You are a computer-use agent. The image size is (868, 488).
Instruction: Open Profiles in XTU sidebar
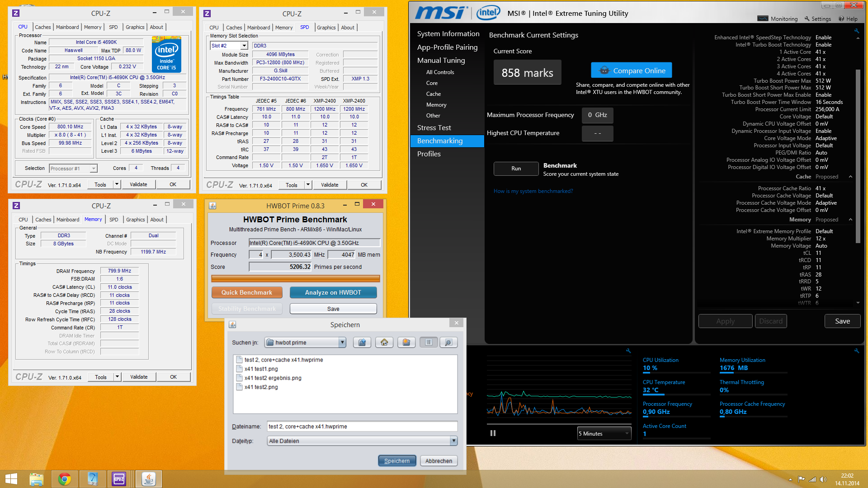click(429, 154)
